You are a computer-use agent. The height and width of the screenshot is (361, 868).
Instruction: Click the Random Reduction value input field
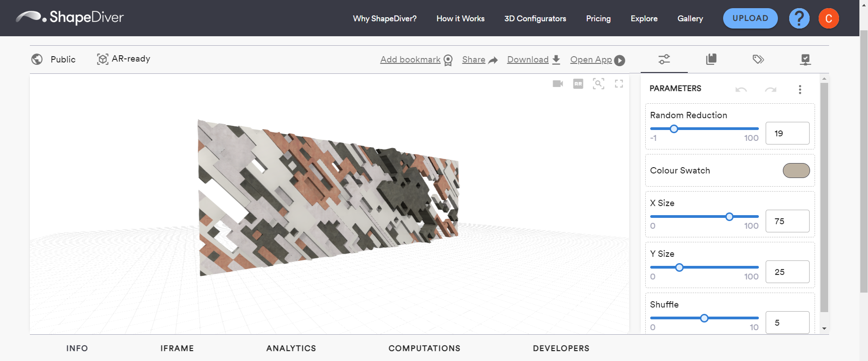click(787, 134)
